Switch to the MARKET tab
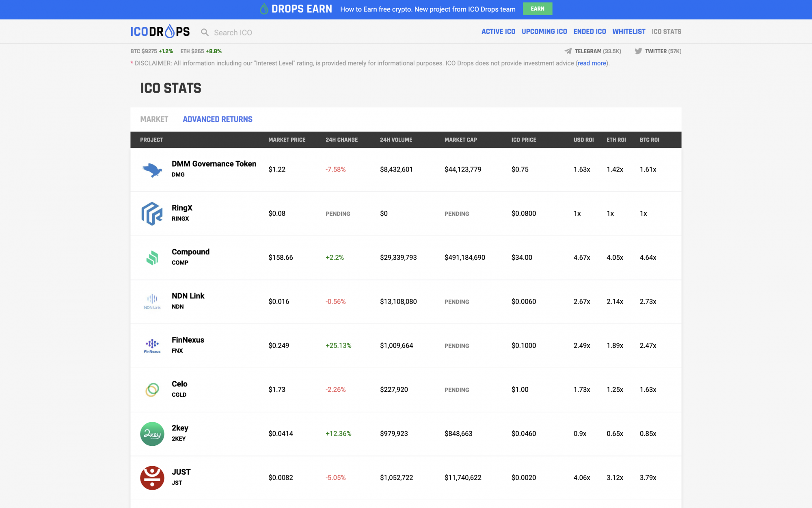Viewport: 812px width, 508px height. point(154,119)
